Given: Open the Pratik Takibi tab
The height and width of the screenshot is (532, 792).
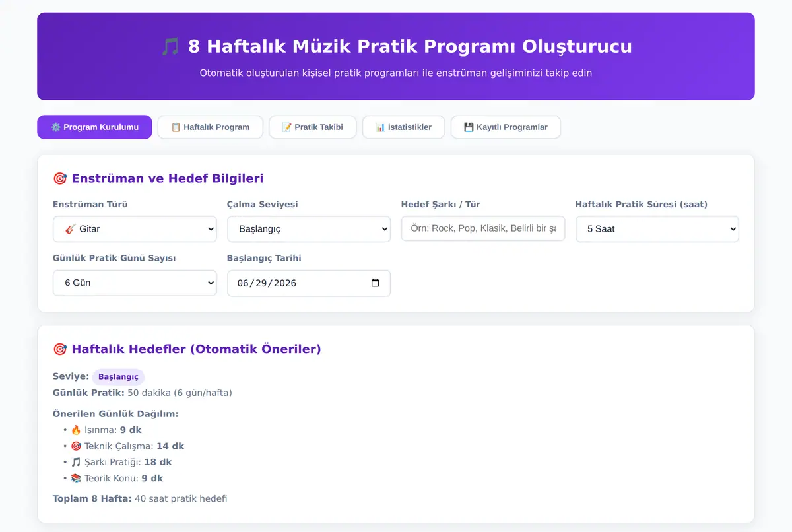Looking at the screenshot, I should point(312,127).
